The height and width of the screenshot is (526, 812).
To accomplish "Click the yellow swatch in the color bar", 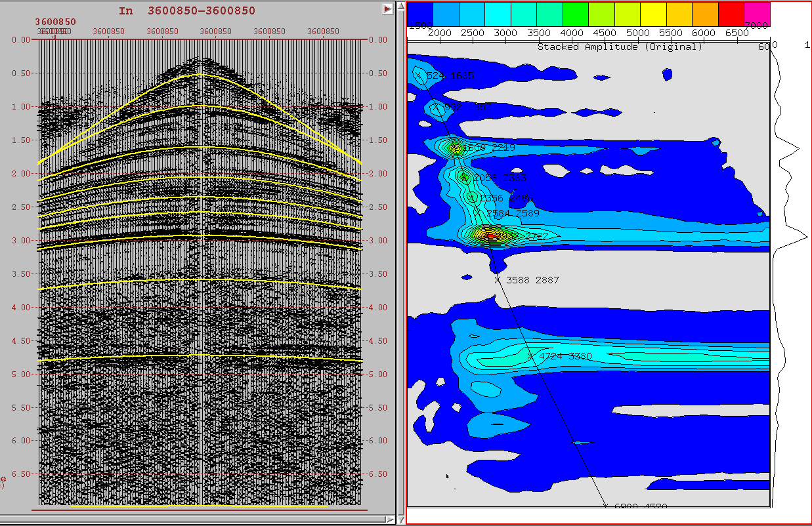I will pos(653,14).
